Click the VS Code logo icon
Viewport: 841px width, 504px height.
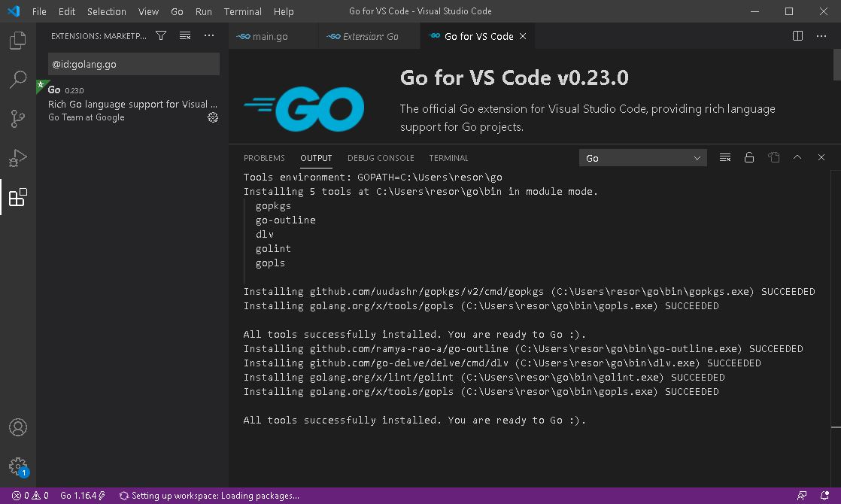(x=14, y=11)
